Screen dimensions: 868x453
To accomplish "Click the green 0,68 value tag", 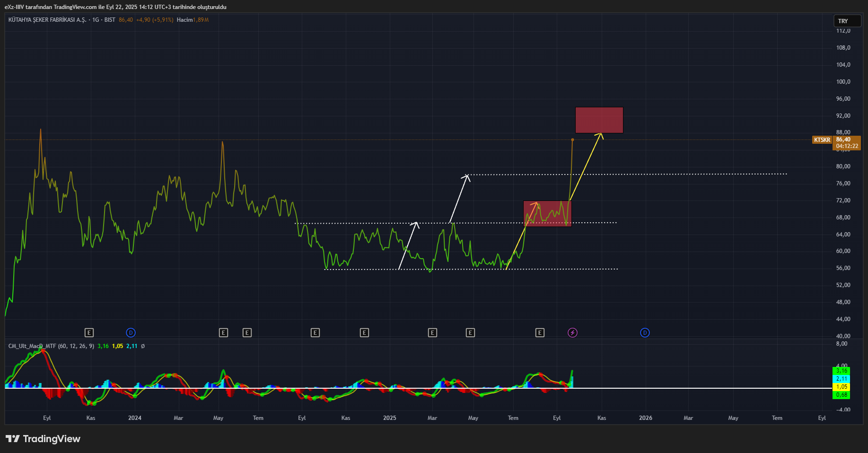I will coord(842,395).
